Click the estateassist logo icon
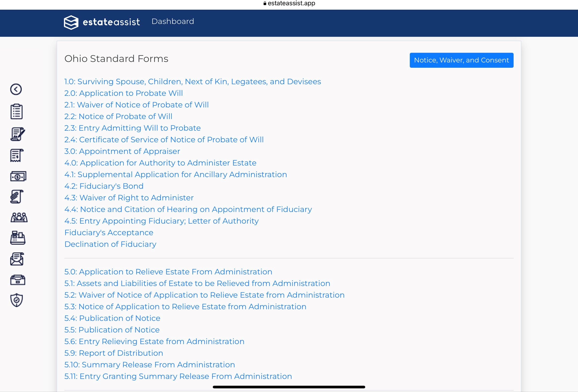This screenshot has height=392, width=578. point(71,22)
